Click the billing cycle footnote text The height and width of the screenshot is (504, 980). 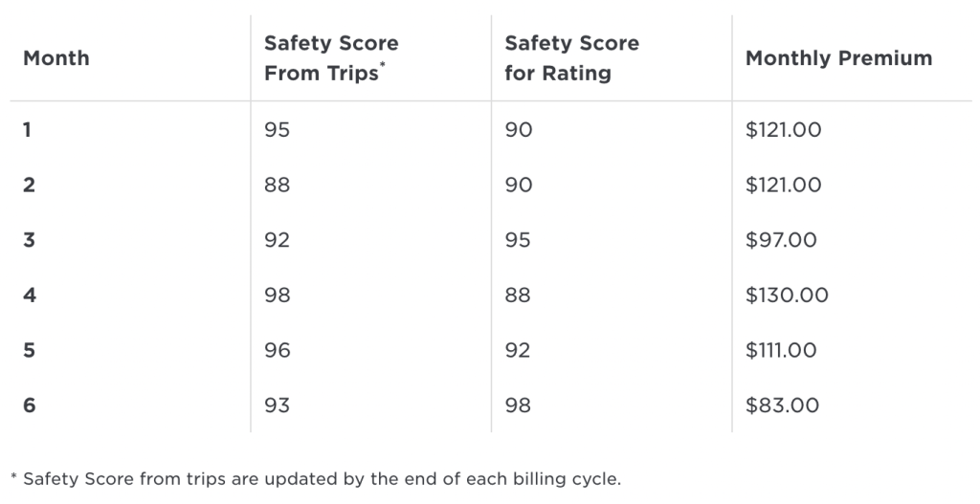(316, 479)
